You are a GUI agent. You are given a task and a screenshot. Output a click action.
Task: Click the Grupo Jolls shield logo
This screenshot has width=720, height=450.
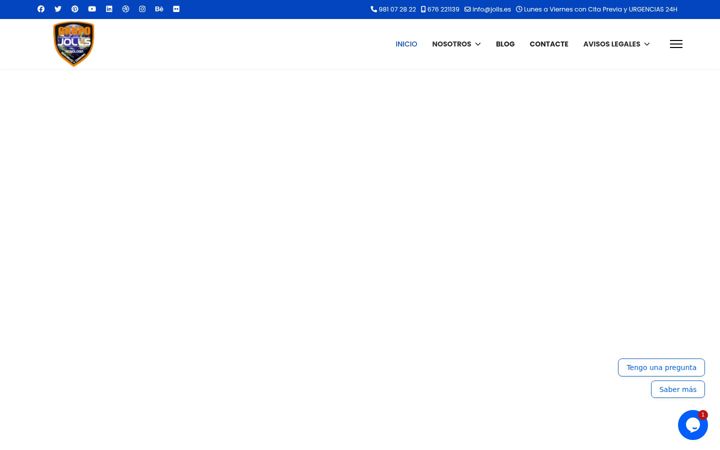pos(73,44)
